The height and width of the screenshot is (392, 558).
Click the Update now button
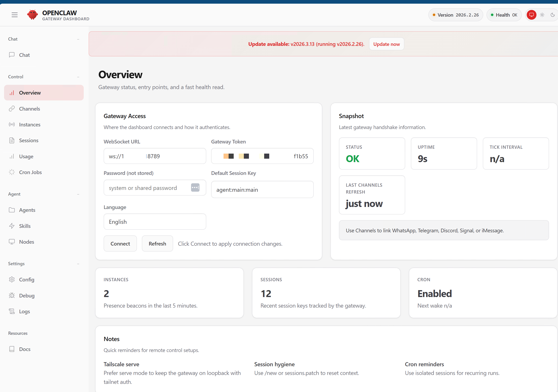386,44
